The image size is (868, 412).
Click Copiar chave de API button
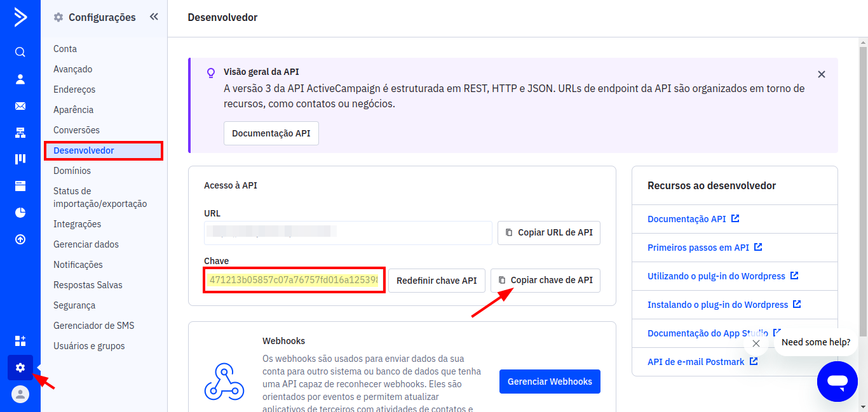point(545,280)
